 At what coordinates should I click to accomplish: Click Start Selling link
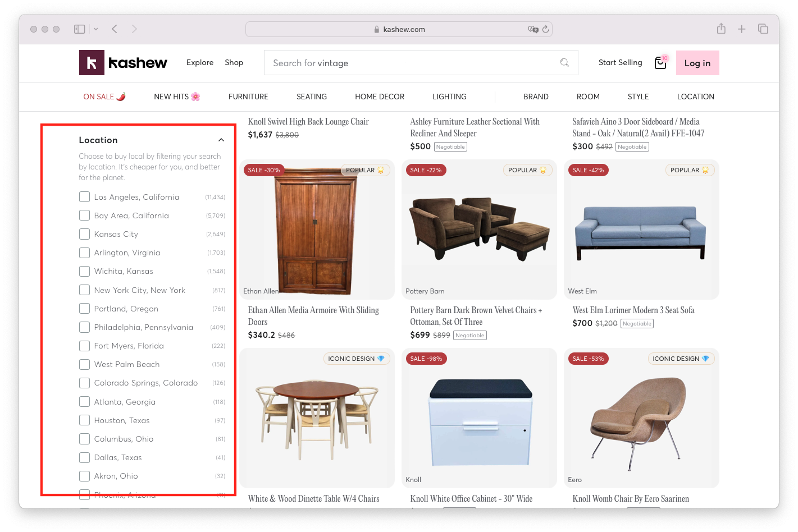click(620, 62)
